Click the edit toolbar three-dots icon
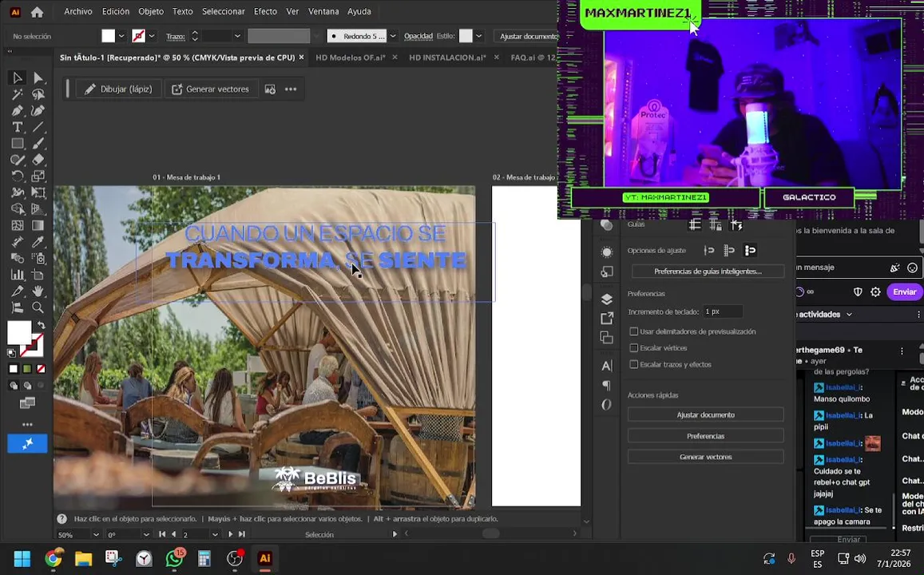The width and height of the screenshot is (924, 575). (x=27, y=424)
